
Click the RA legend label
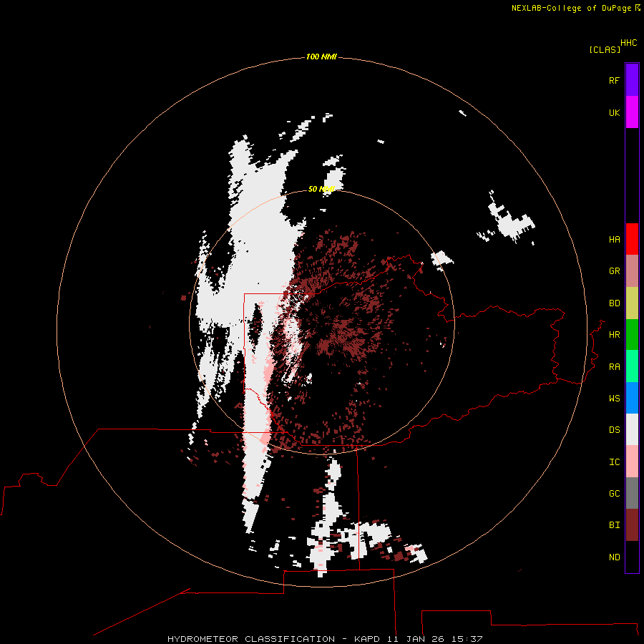(x=614, y=367)
